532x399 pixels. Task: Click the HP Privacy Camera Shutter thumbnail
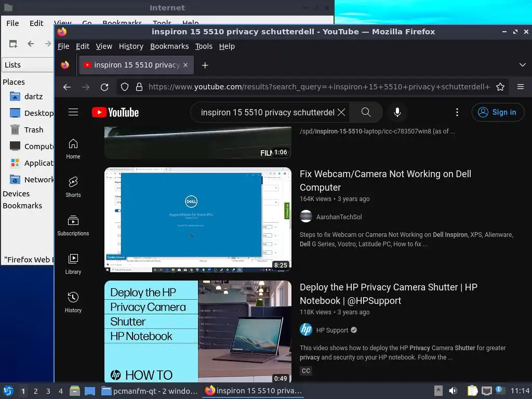click(198, 331)
